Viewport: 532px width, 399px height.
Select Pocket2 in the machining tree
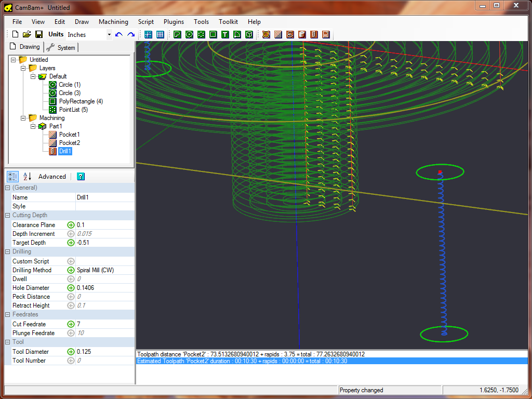[69, 143]
